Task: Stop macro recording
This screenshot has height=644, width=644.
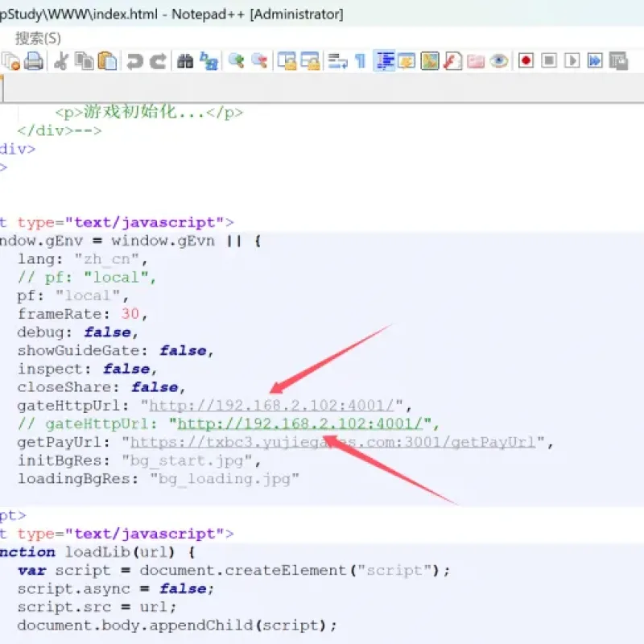Action: pyautogui.click(x=549, y=61)
